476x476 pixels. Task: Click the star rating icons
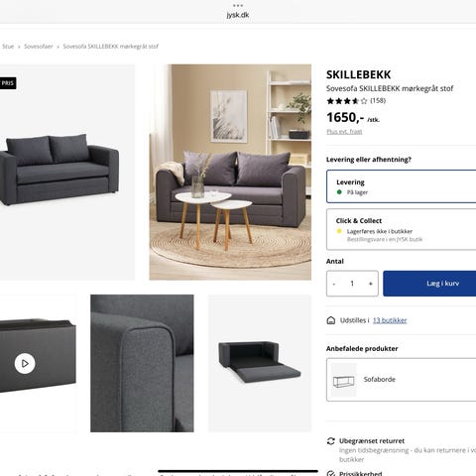point(347,101)
